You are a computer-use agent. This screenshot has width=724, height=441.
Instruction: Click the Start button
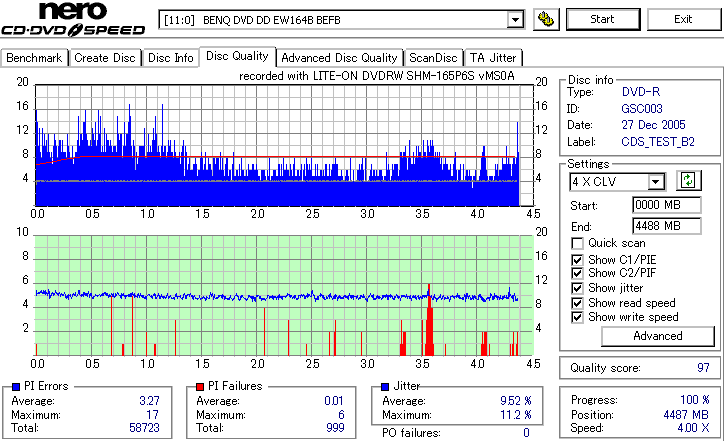click(x=603, y=19)
